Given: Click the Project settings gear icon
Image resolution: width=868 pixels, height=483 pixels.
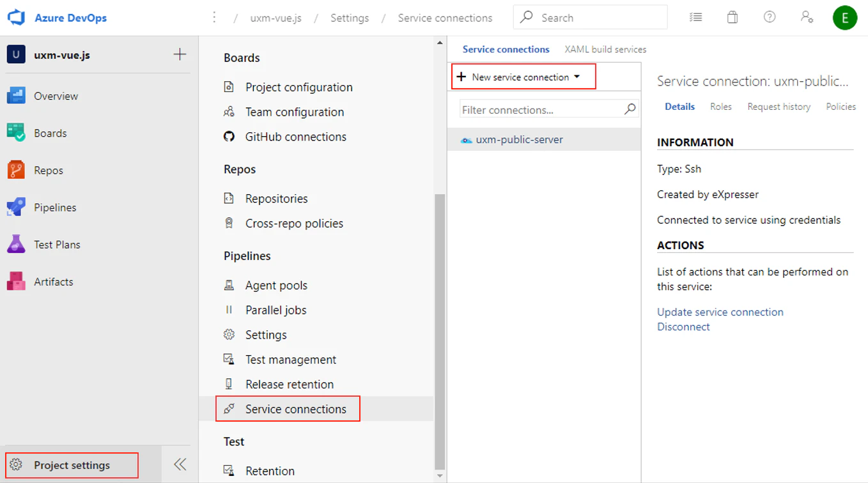Looking at the screenshot, I should [16, 465].
